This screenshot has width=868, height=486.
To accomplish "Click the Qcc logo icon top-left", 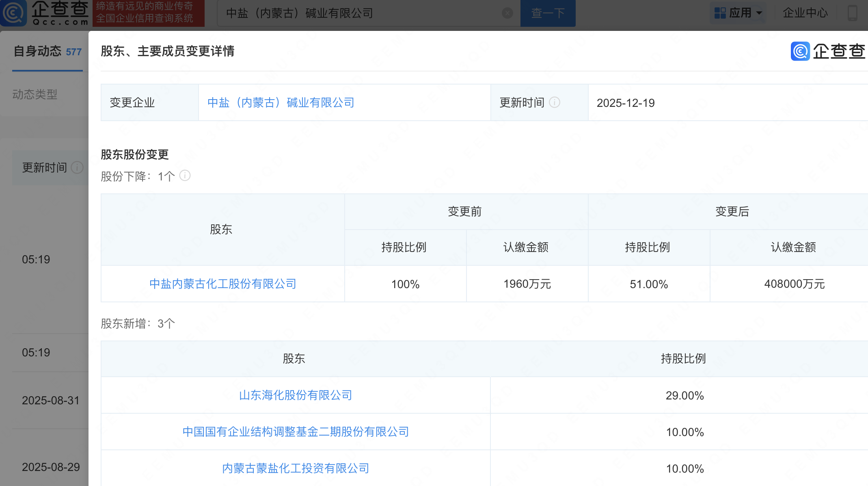I will click(x=13, y=13).
